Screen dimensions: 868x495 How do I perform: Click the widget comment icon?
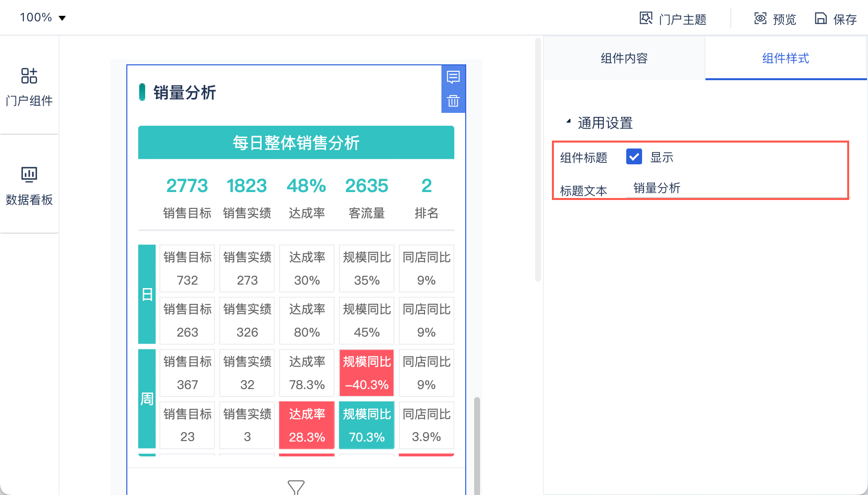(x=453, y=77)
